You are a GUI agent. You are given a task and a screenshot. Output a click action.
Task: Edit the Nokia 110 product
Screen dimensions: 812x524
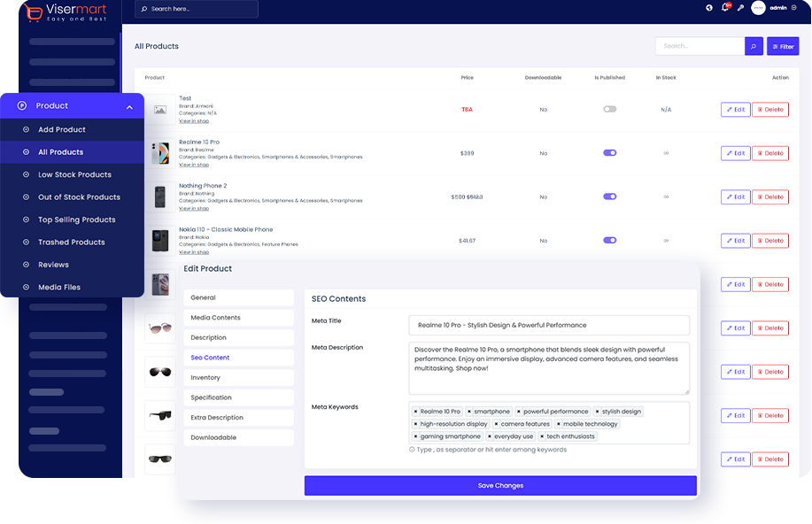pyautogui.click(x=735, y=241)
